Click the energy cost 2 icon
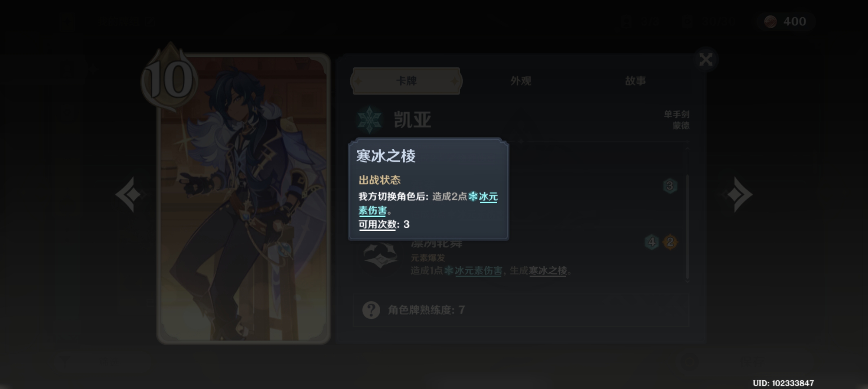 [x=670, y=242]
